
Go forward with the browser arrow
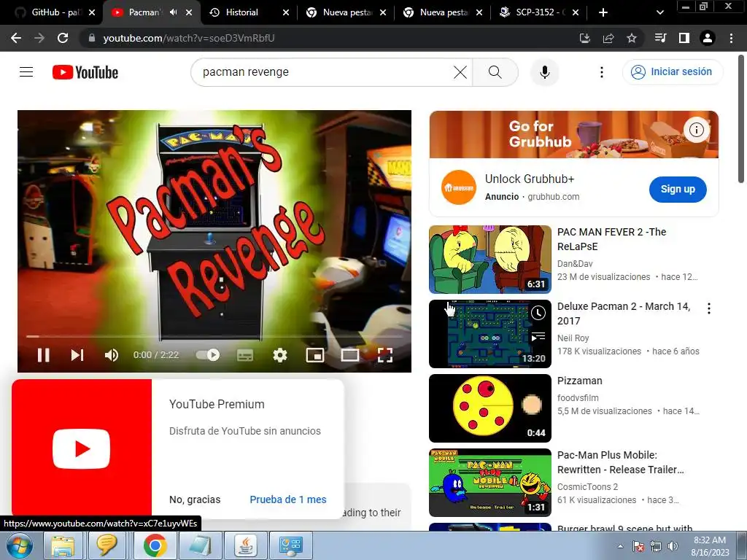[39, 38]
